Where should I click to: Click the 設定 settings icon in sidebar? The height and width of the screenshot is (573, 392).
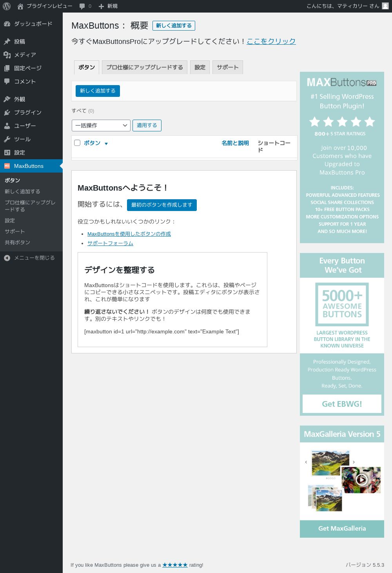click(7, 153)
